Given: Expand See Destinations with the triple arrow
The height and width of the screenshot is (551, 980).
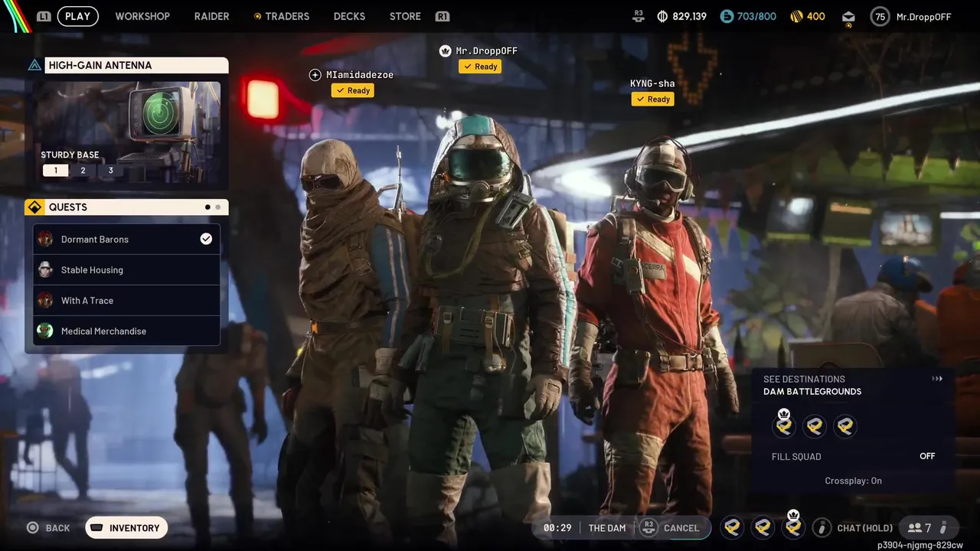Looking at the screenshot, I should pyautogui.click(x=936, y=379).
